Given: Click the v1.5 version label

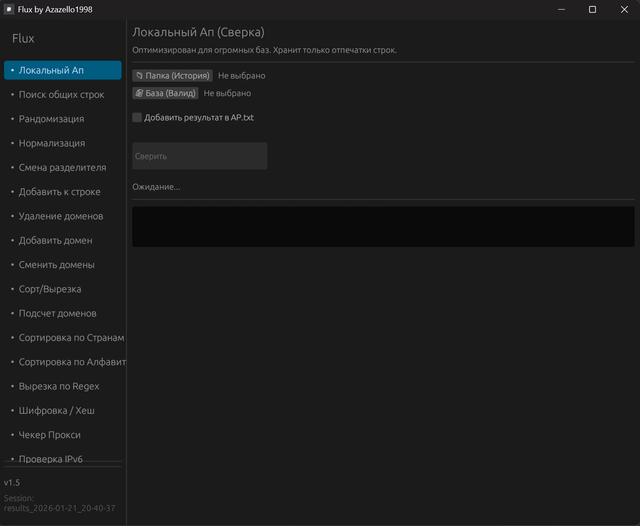Looking at the screenshot, I should [x=12, y=482].
